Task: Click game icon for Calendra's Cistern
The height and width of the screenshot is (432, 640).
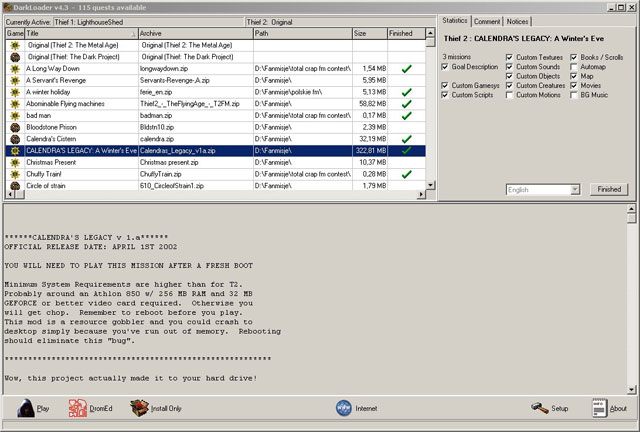Action: click(x=15, y=139)
